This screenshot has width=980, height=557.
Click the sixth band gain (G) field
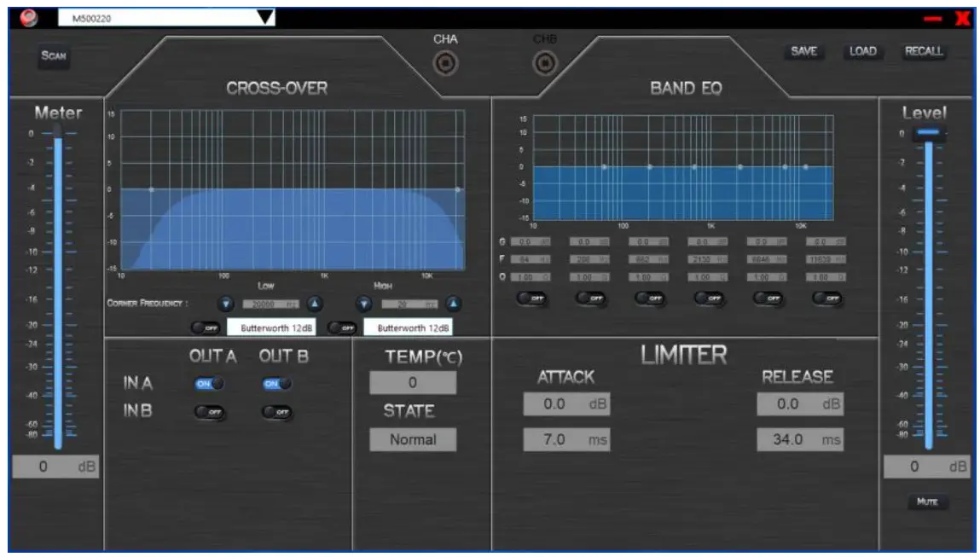point(826,242)
